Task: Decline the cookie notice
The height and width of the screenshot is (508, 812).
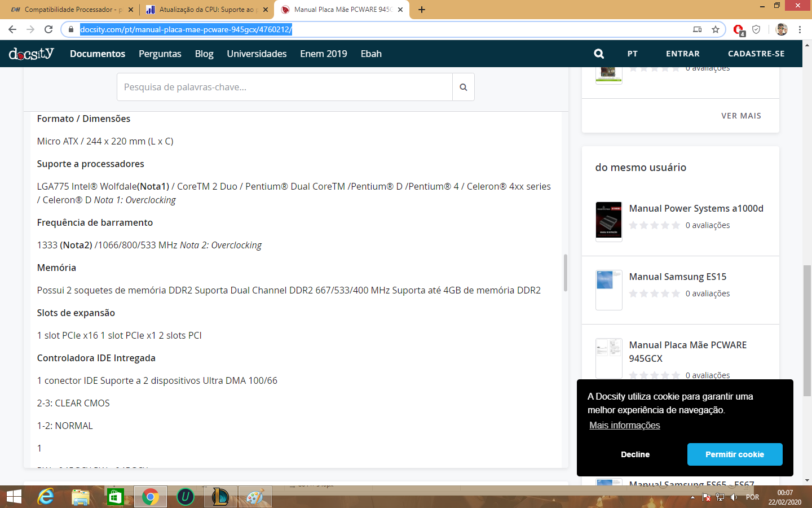Action: [x=635, y=454]
